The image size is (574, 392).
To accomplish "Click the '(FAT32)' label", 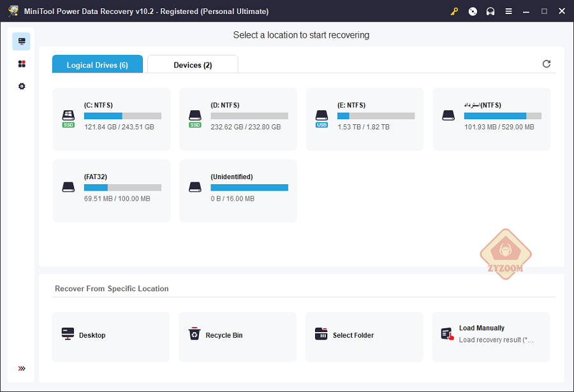I will click(96, 177).
